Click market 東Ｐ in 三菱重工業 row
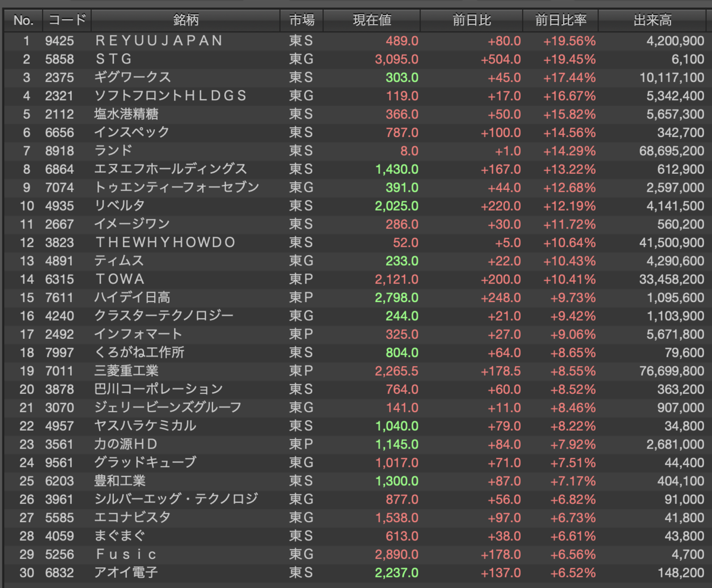 (x=301, y=371)
